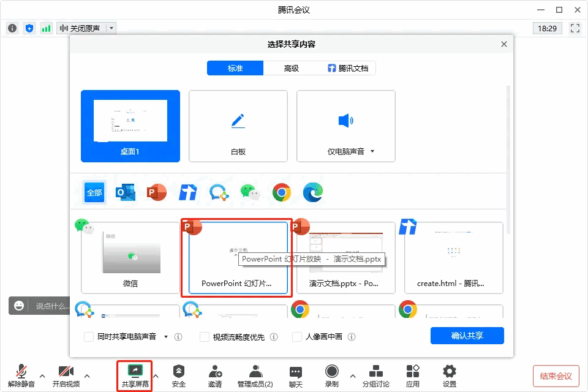Switch to the 标准 tab

click(x=235, y=68)
